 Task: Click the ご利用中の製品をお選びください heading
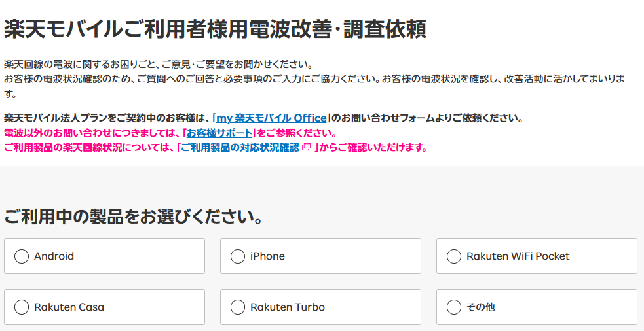(134, 217)
